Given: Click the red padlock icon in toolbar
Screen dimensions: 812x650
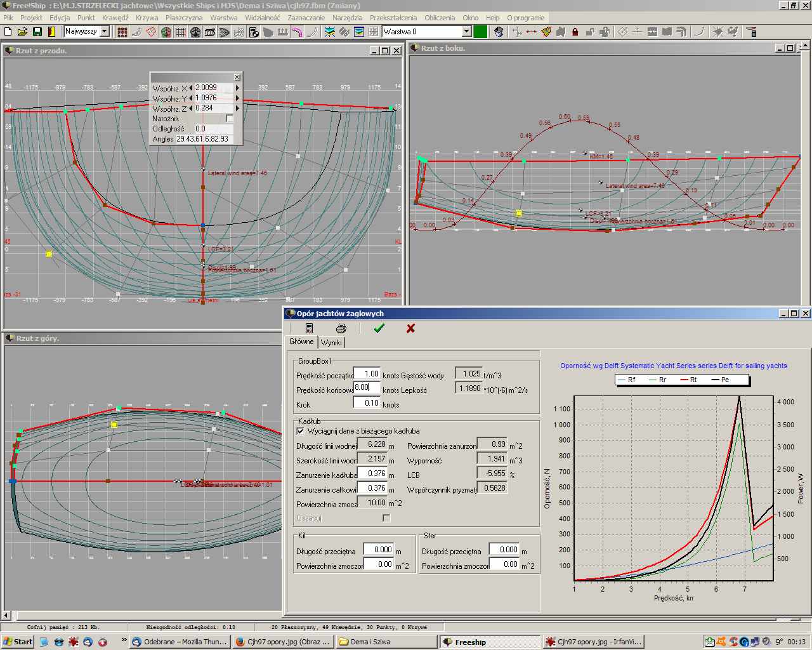Looking at the screenshot, I should 575,32.
